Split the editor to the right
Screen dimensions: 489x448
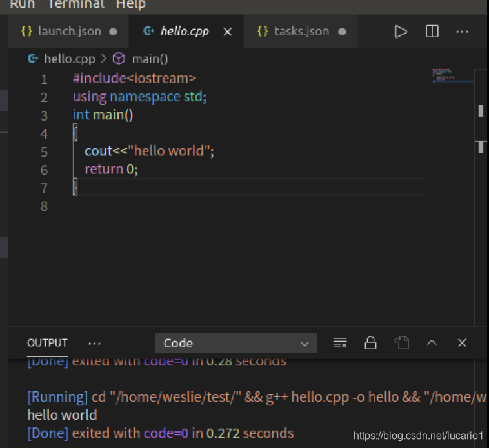click(x=432, y=32)
